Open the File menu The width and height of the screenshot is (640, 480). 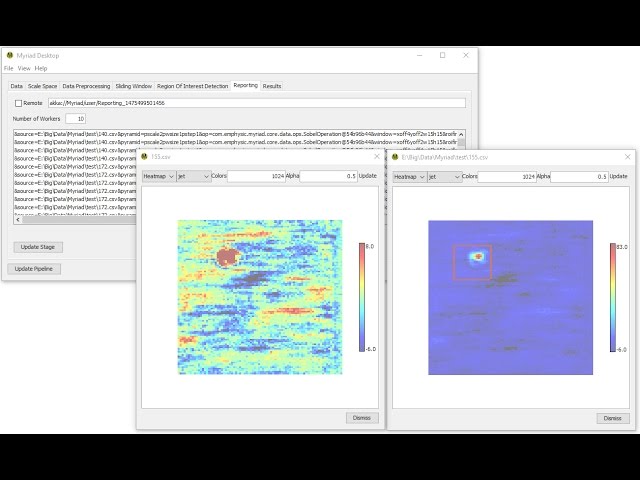pos(9,68)
